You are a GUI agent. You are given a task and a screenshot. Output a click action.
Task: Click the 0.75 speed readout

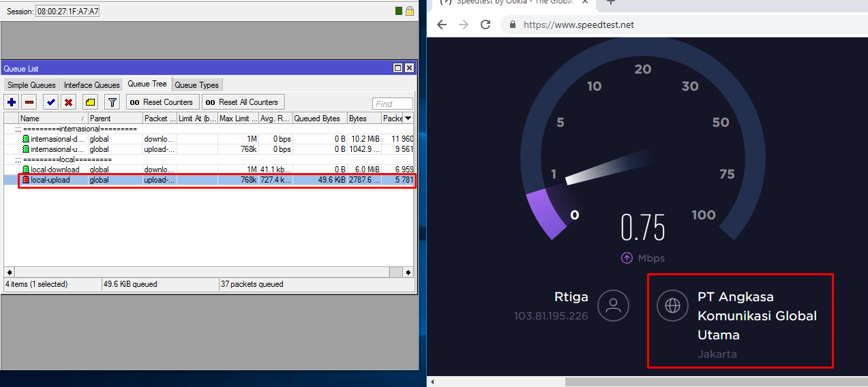[x=643, y=228]
